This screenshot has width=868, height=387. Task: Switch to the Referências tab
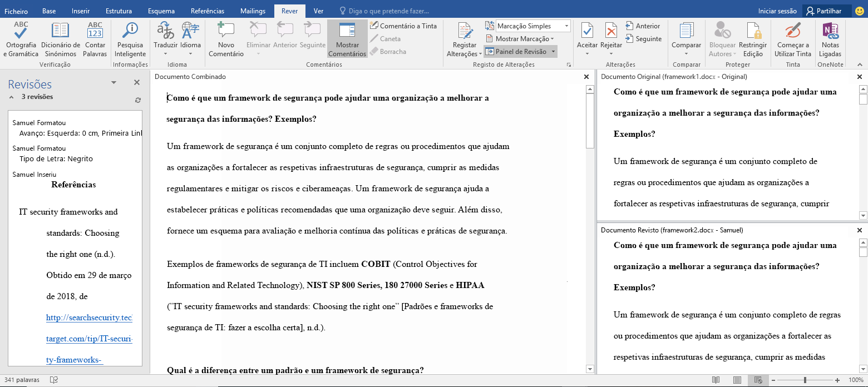tap(208, 11)
